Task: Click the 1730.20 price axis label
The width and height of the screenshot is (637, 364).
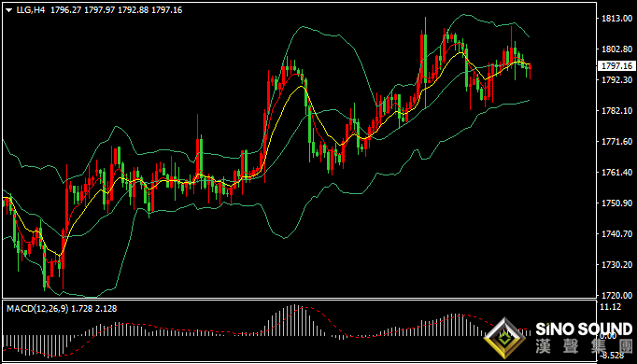Action: [x=616, y=265]
